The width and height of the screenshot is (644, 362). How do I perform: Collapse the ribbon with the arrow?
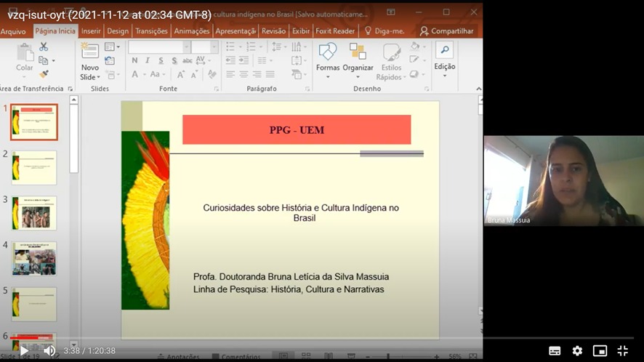click(x=478, y=89)
